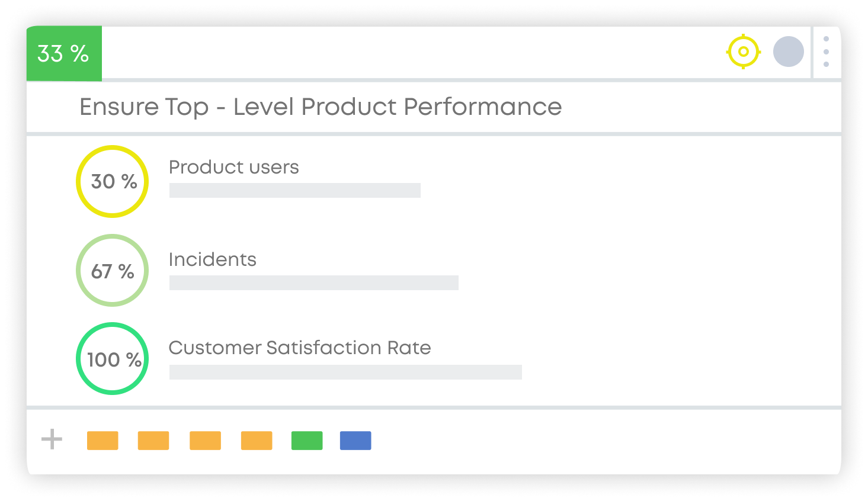Click the gray bar under Incidents
This screenshot has width=868, height=501.
pyautogui.click(x=313, y=283)
